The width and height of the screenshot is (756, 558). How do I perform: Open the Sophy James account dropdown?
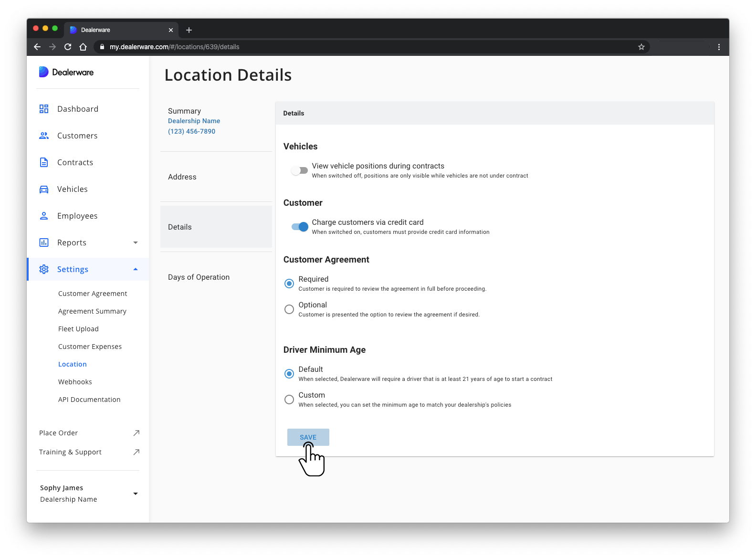click(x=136, y=494)
